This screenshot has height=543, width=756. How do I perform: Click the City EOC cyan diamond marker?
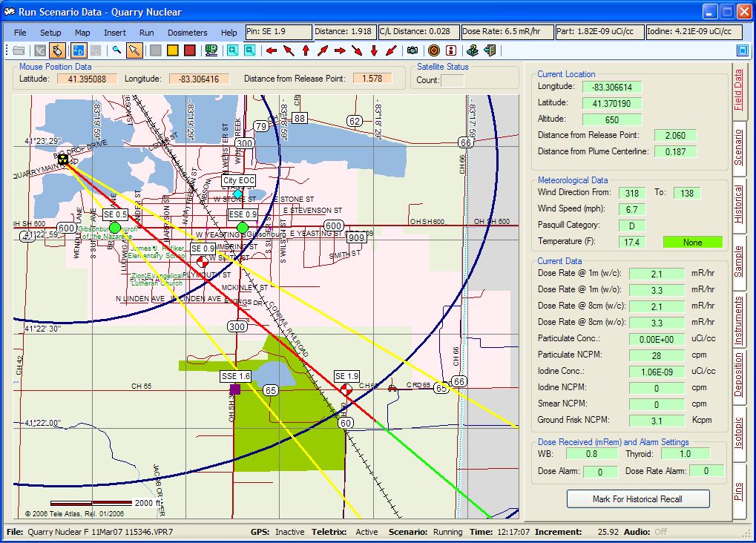coord(237,194)
